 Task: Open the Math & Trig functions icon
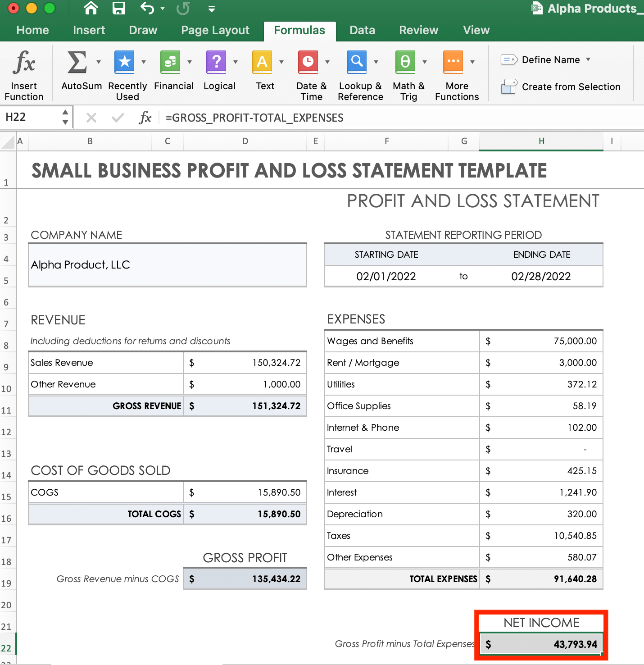coord(405,62)
